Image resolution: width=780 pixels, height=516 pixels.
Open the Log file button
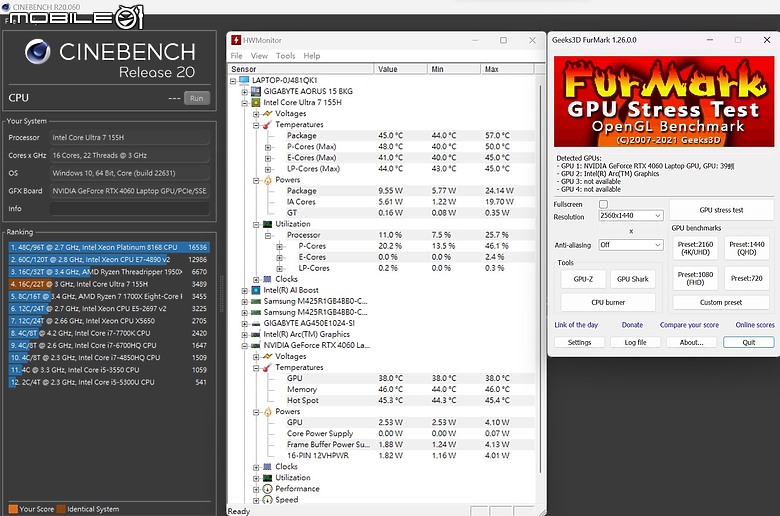[635, 342]
